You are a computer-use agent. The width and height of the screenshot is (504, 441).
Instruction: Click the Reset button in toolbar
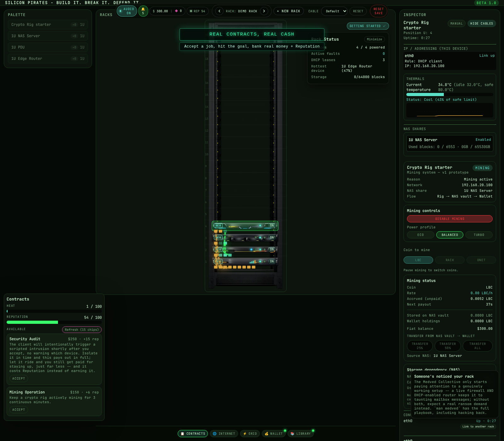[358, 11]
